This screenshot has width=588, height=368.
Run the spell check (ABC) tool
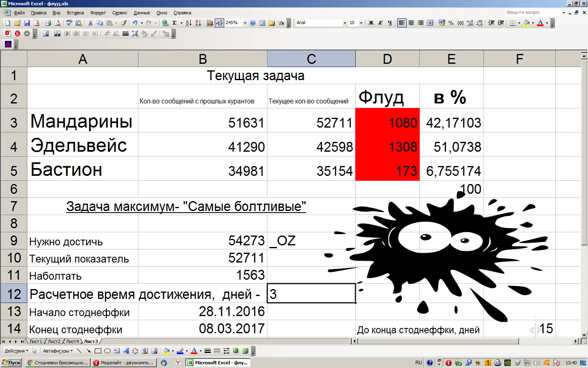coord(69,23)
